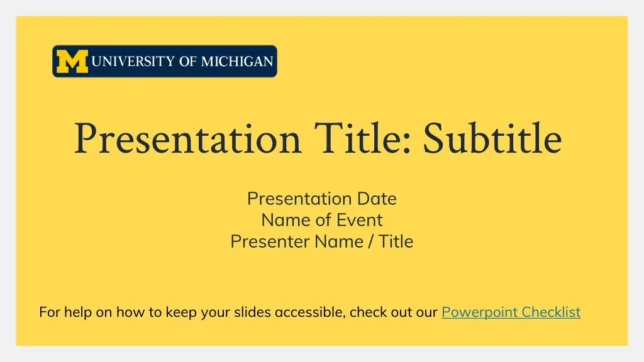The width and height of the screenshot is (644, 362).
Task: Select the 'Presenter Name / Title' line
Action: (x=321, y=241)
